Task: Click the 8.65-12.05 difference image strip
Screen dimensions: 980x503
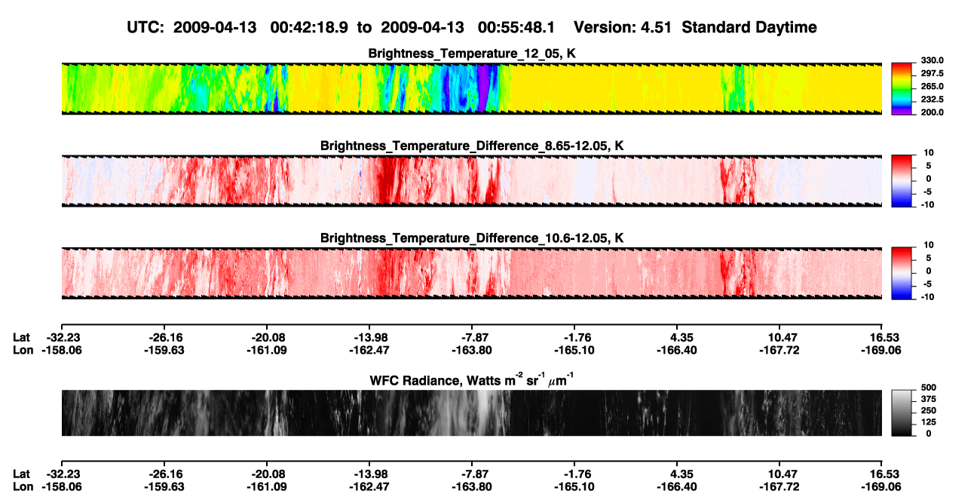Action: [472, 181]
